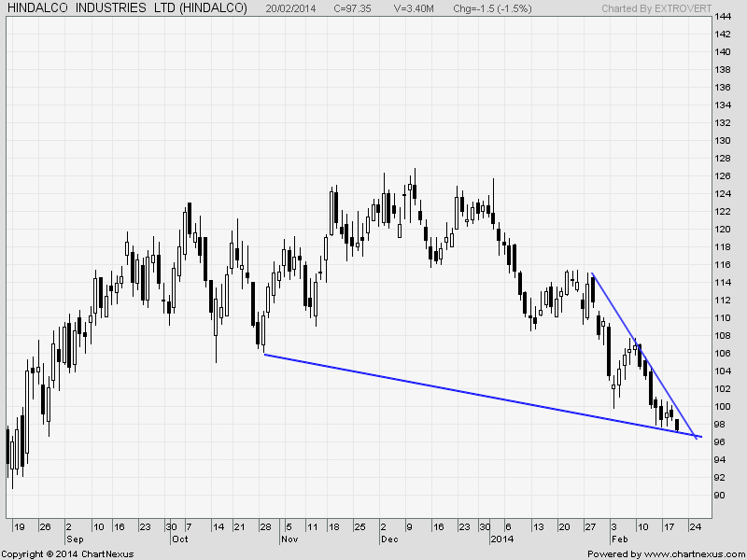The width and height of the screenshot is (747, 560).
Task: Click the HINDALCO INDUSTRIES LTD chart title
Action: point(127,8)
